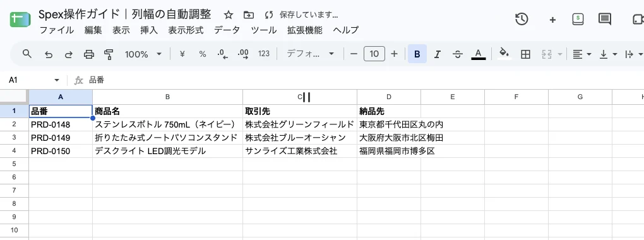Open more number formats 123
The height and width of the screenshot is (240, 644).
264,54
